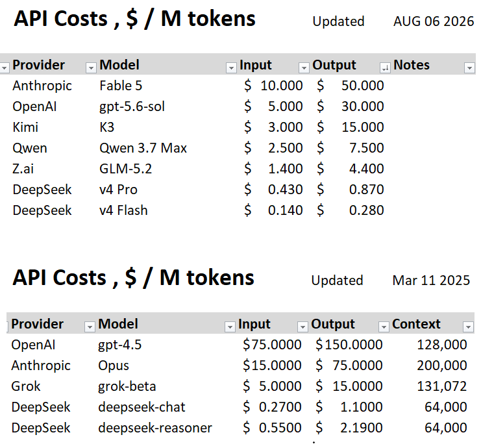Click the Kimi provider cell
The height and width of the screenshot is (448, 481).
coord(25,127)
